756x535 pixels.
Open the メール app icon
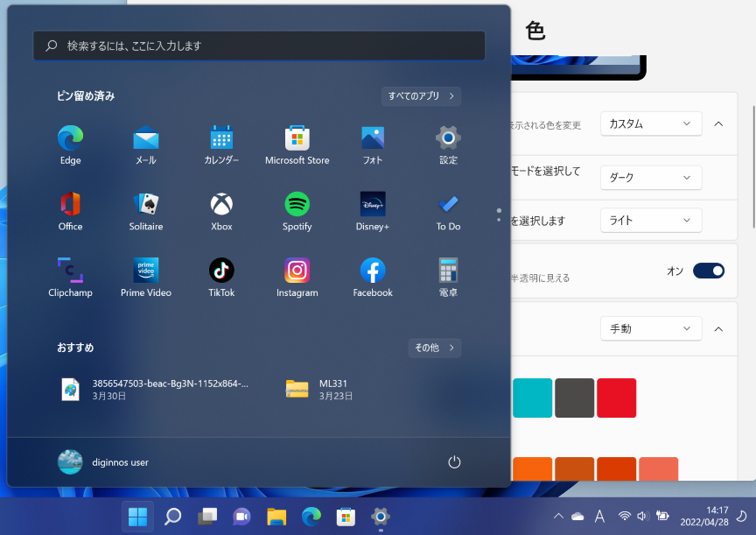click(145, 144)
